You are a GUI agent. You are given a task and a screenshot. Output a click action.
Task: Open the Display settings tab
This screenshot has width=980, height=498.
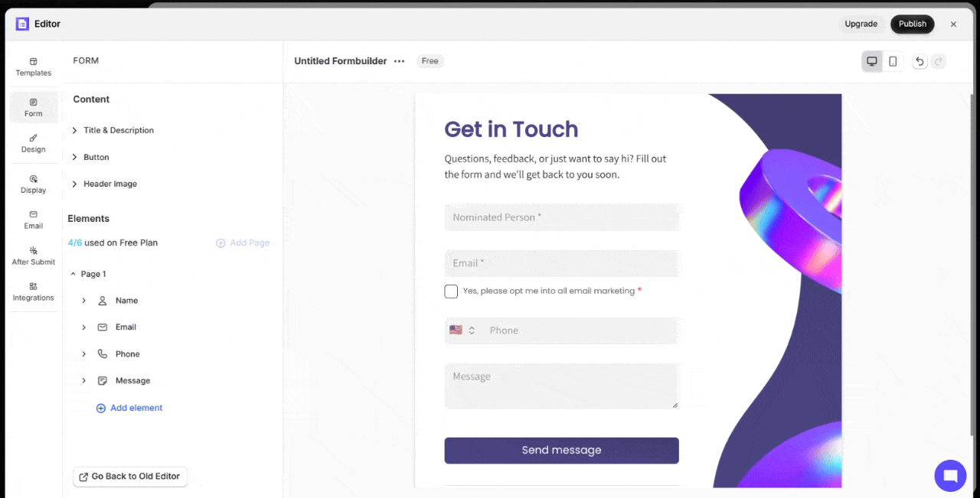pos(34,184)
